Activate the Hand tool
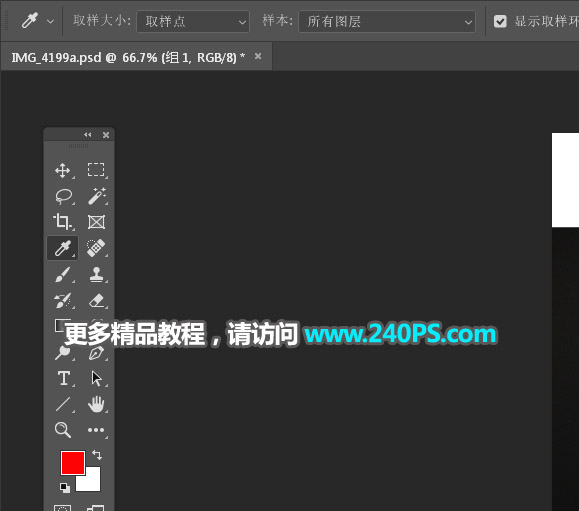The width and height of the screenshot is (579, 511). [x=96, y=404]
